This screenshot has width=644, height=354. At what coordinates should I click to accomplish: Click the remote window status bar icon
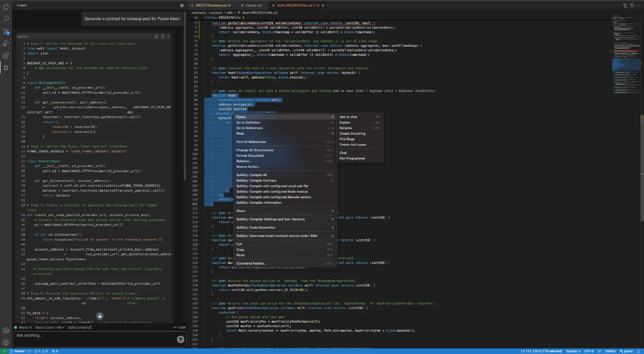click(4, 351)
